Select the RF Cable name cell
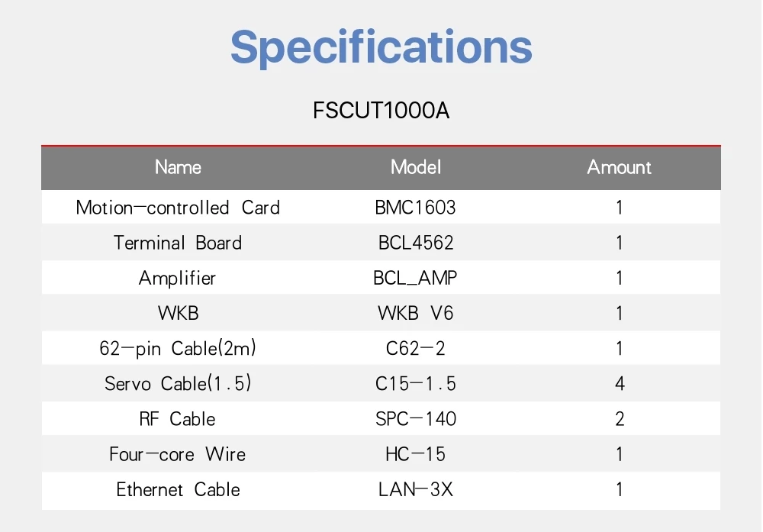763x532 pixels. [178, 419]
